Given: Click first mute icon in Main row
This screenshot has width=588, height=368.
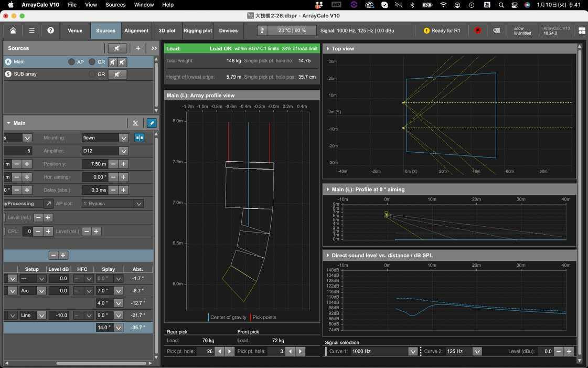Looking at the screenshot, I should 112,62.
